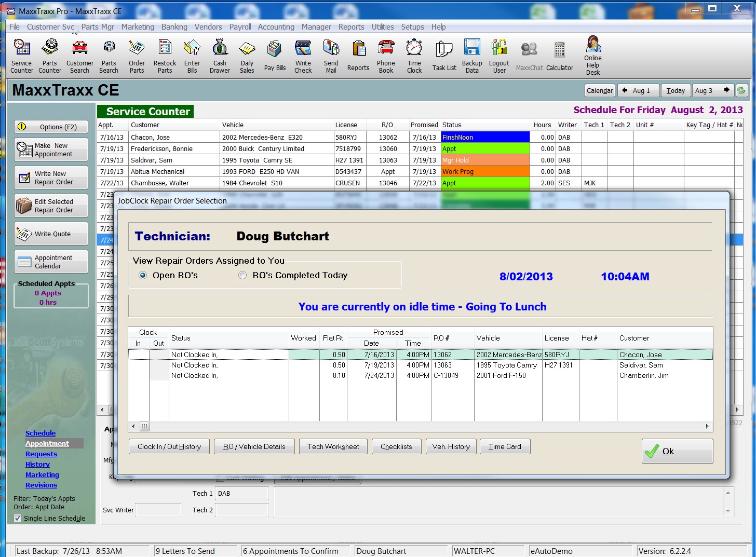Image resolution: width=756 pixels, height=557 pixels.
Task: Open the Cash Drawer icon
Action: (220, 56)
